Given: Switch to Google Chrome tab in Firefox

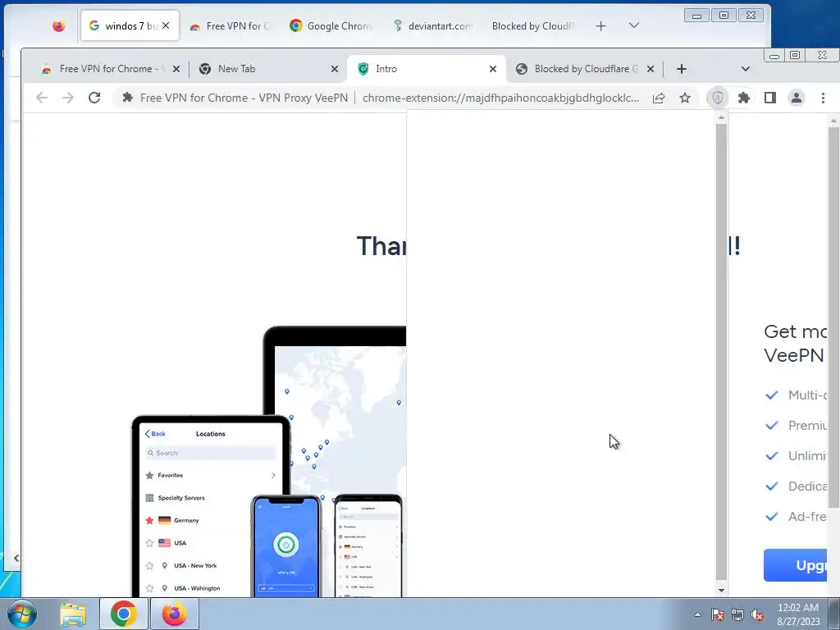Looking at the screenshot, I should tap(330, 25).
